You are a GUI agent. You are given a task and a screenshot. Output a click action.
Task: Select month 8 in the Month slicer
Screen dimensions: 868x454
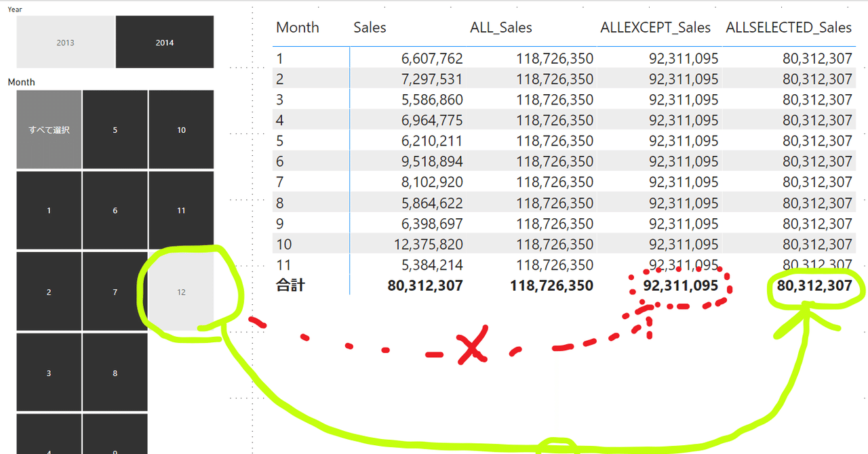(x=115, y=373)
